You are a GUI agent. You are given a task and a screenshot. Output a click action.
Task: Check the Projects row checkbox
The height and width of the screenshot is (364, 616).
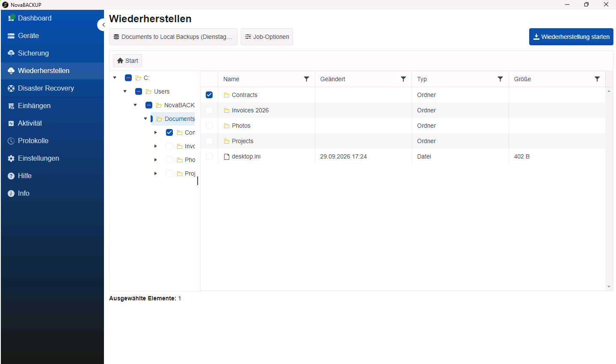pyautogui.click(x=209, y=141)
